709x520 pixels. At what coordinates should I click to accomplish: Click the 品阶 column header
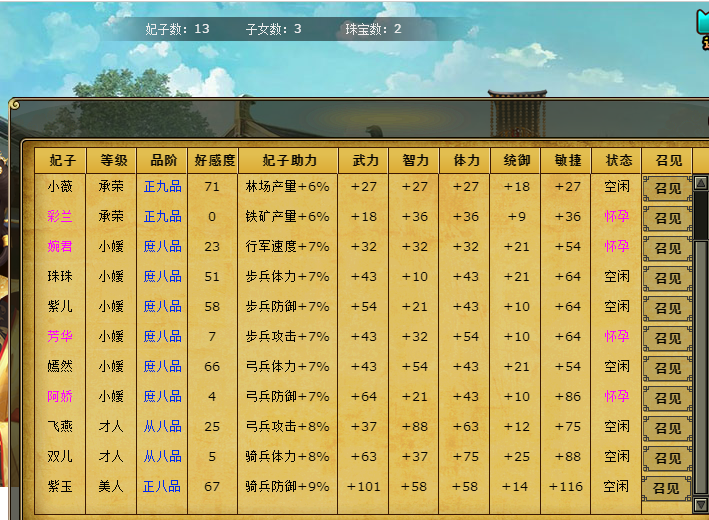162,161
